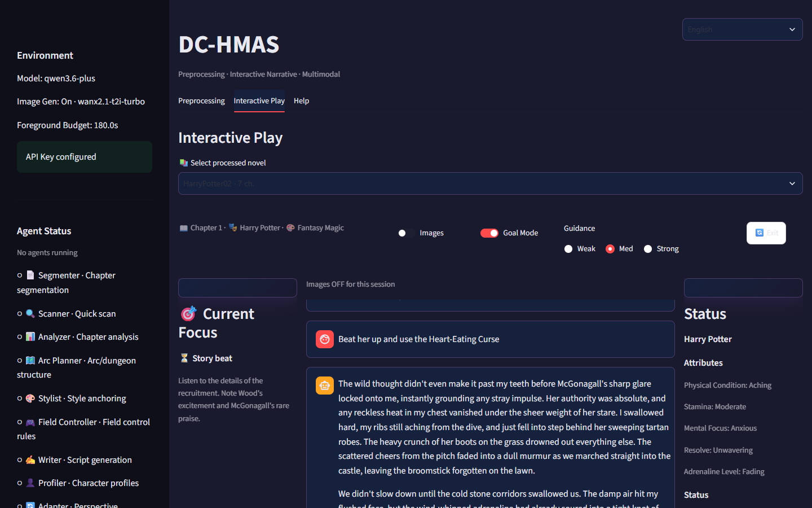This screenshot has height=508, width=812.
Task: Switch to the Preprocessing tab
Action: pyautogui.click(x=201, y=100)
